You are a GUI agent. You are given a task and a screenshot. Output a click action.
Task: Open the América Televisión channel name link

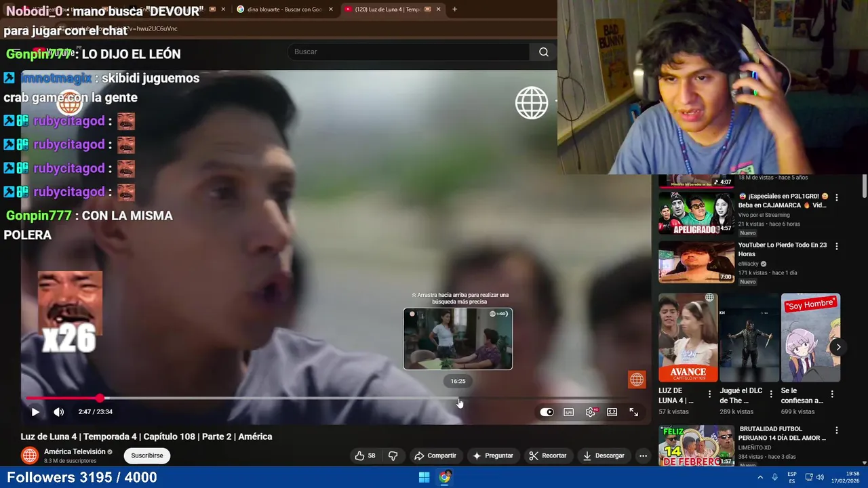coord(75,451)
